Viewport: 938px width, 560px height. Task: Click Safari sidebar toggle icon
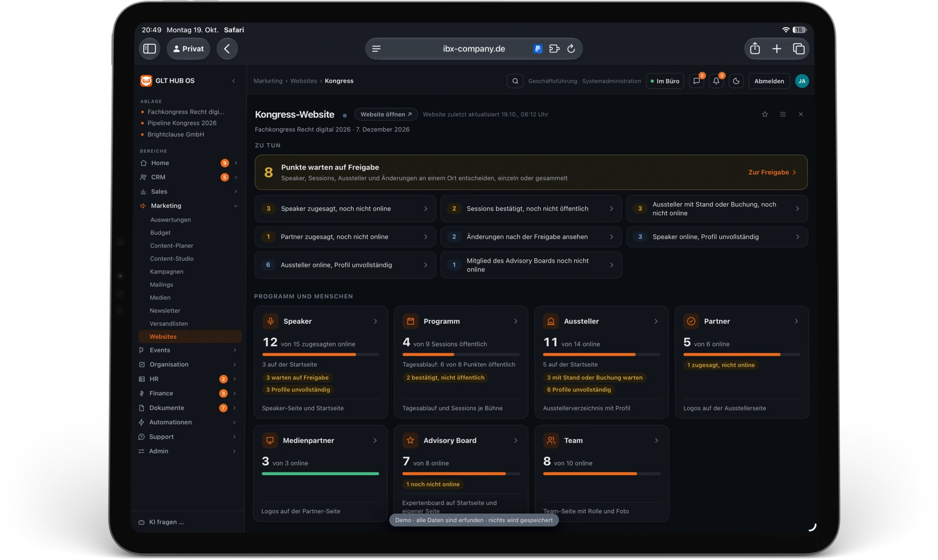(x=150, y=49)
